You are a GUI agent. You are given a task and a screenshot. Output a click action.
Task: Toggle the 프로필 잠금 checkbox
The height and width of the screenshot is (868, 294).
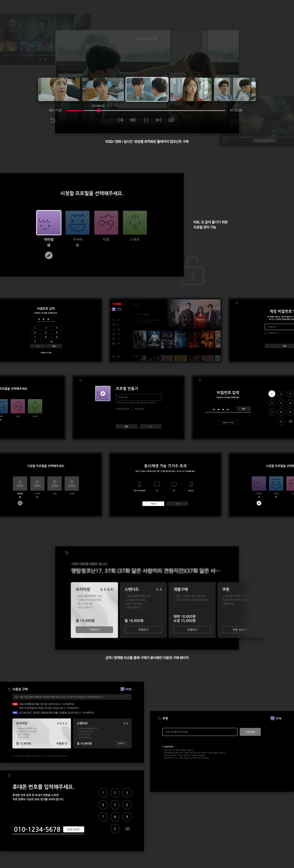pos(132,409)
